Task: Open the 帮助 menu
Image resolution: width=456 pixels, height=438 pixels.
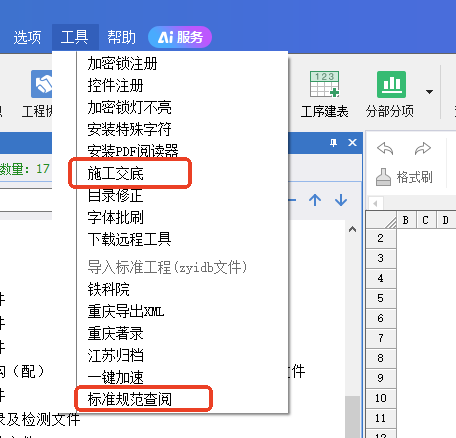Action: point(121,37)
